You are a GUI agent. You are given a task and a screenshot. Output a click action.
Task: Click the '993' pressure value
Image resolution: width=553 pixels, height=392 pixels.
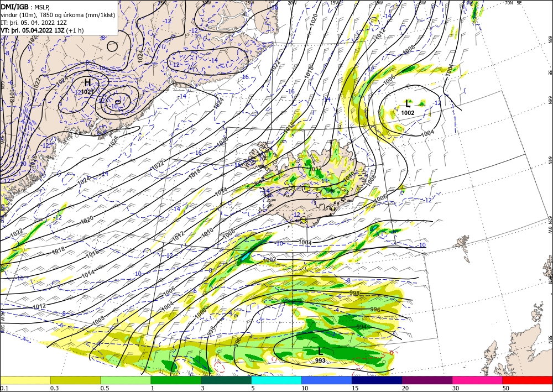pyautogui.click(x=320, y=360)
